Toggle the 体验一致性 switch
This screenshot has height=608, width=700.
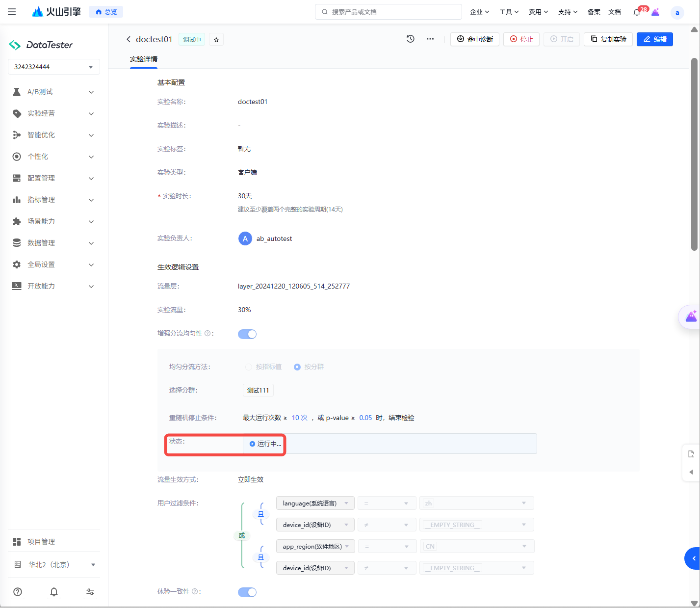[247, 592]
